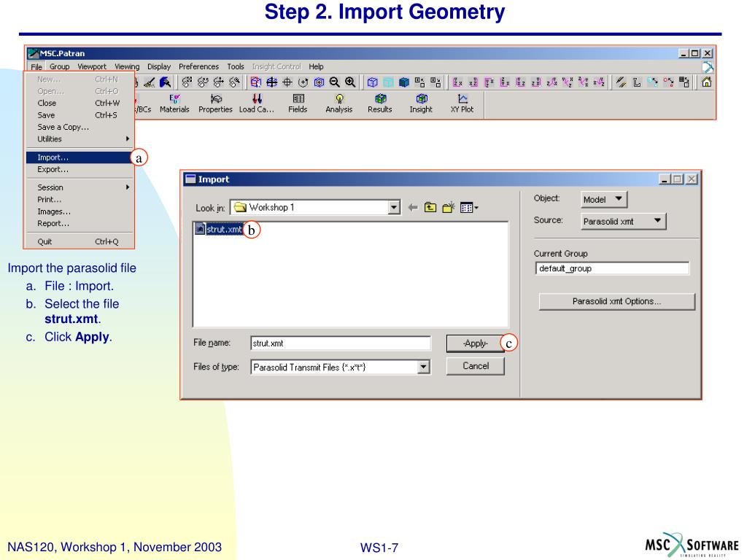
Task: Go up one folder level in Import dialog
Action: click(x=430, y=208)
